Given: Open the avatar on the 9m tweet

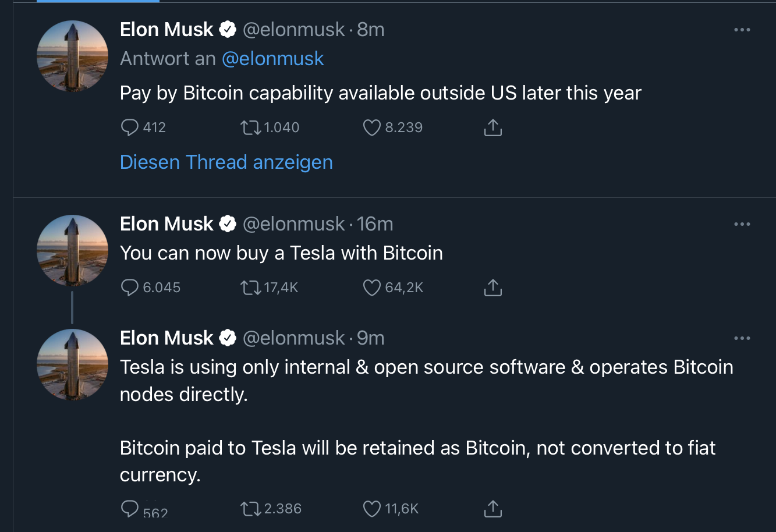Looking at the screenshot, I should click(72, 364).
